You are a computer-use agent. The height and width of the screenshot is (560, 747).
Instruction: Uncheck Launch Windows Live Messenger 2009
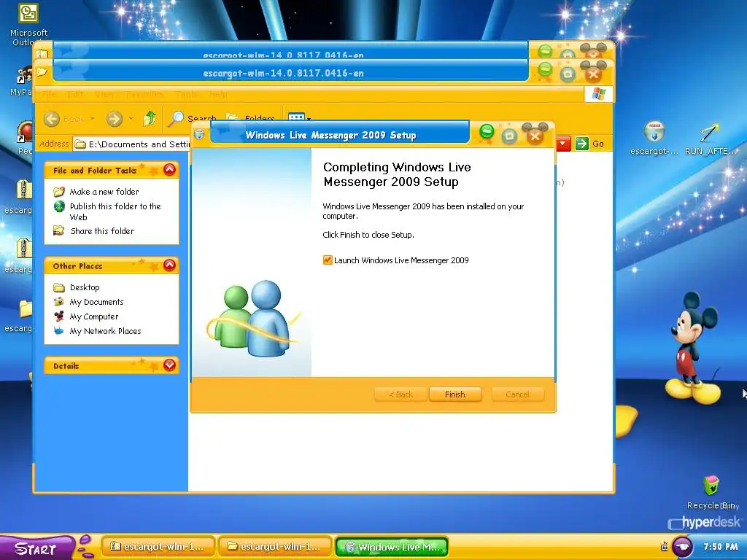pos(328,260)
